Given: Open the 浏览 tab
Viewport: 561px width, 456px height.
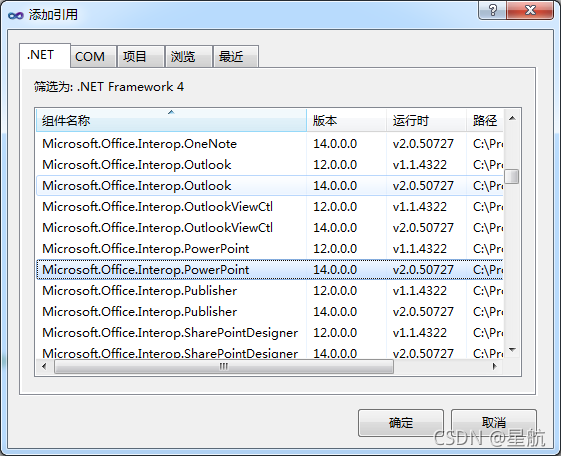Looking at the screenshot, I should (189, 57).
